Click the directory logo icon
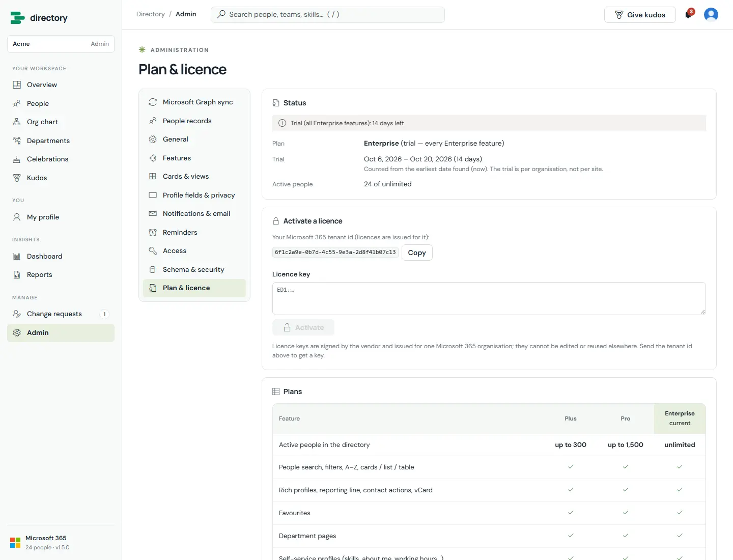The width and height of the screenshot is (733, 560). pyautogui.click(x=17, y=18)
